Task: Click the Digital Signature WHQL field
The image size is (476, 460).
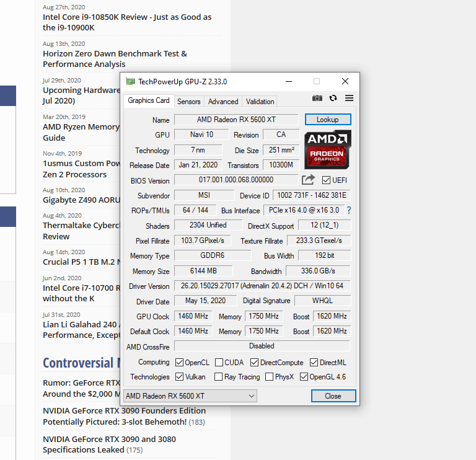Action: 323,301
